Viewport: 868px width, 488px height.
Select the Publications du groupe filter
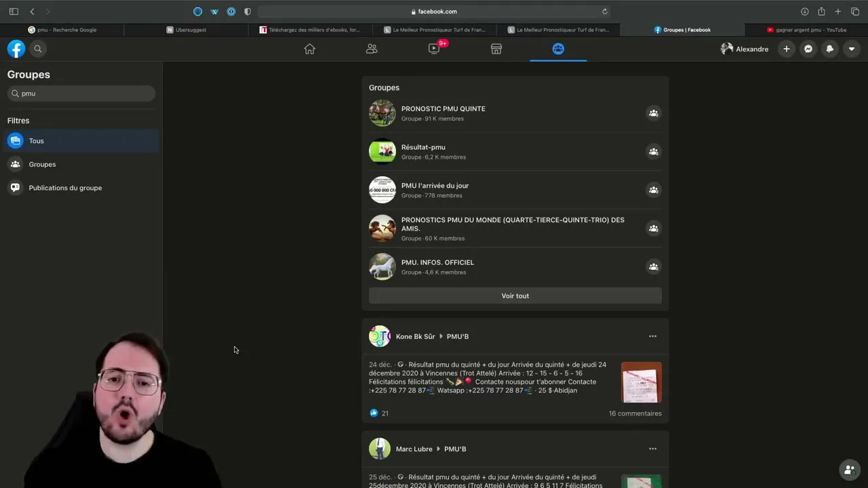pos(65,188)
